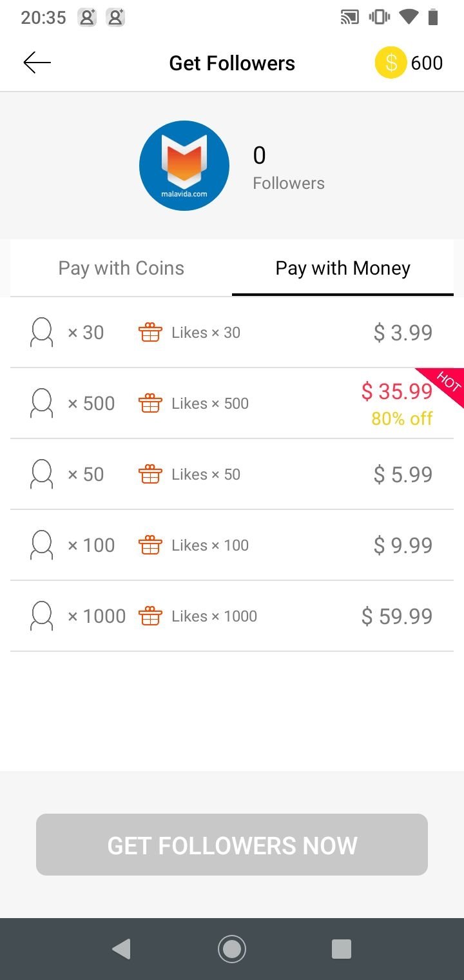Tap gift icon beside Likes × 50
This screenshot has height=980, width=464.
point(150,475)
